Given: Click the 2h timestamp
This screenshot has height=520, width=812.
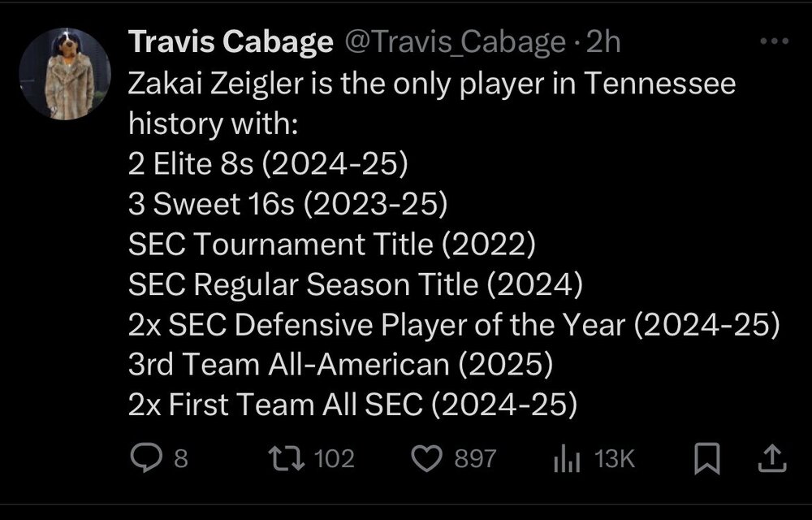Looking at the screenshot, I should click(x=604, y=42).
